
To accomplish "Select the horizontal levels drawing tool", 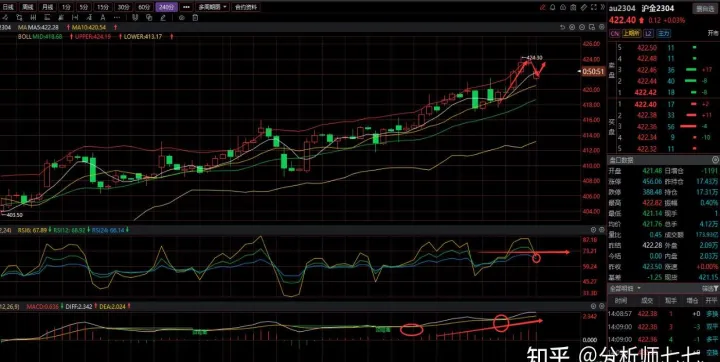I will (47, 17).
